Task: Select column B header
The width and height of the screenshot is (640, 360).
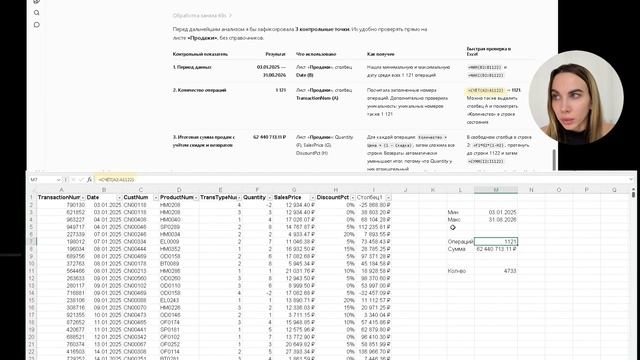Action: coord(104,190)
